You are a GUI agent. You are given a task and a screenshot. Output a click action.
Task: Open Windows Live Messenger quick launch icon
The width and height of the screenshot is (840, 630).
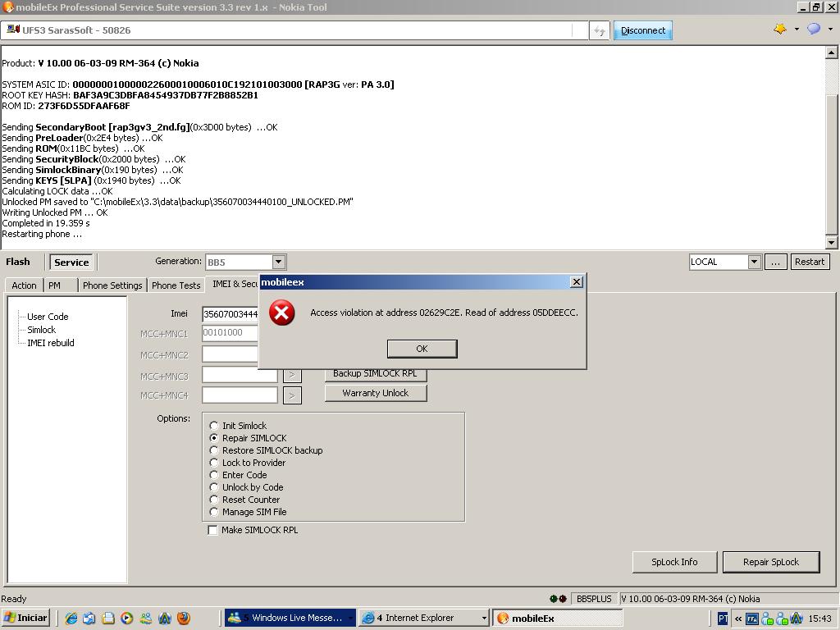146,619
